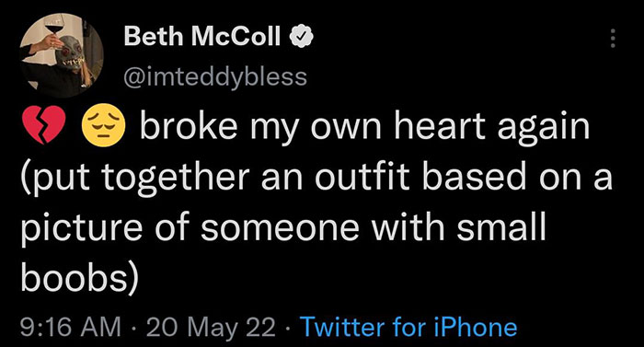This screenshot has height=347, width=644.
Task: Click the 9:16 AM timestamp
Action: coord(71,328)
